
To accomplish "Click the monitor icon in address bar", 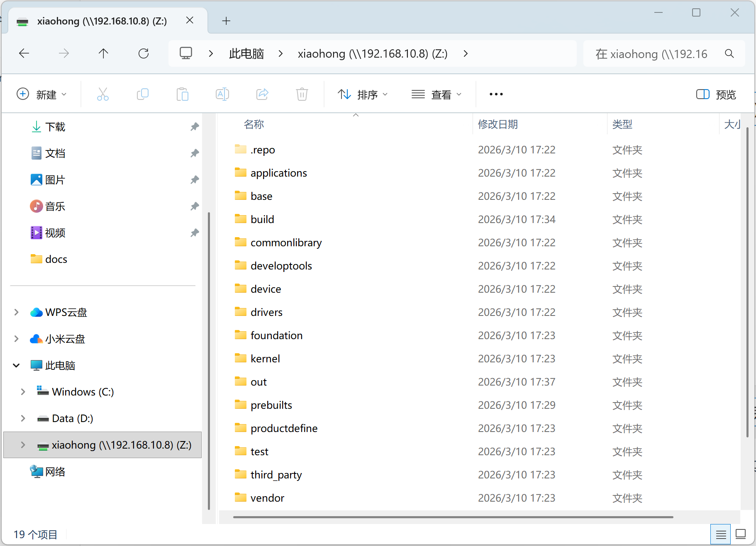I will [x=186, y=53].
